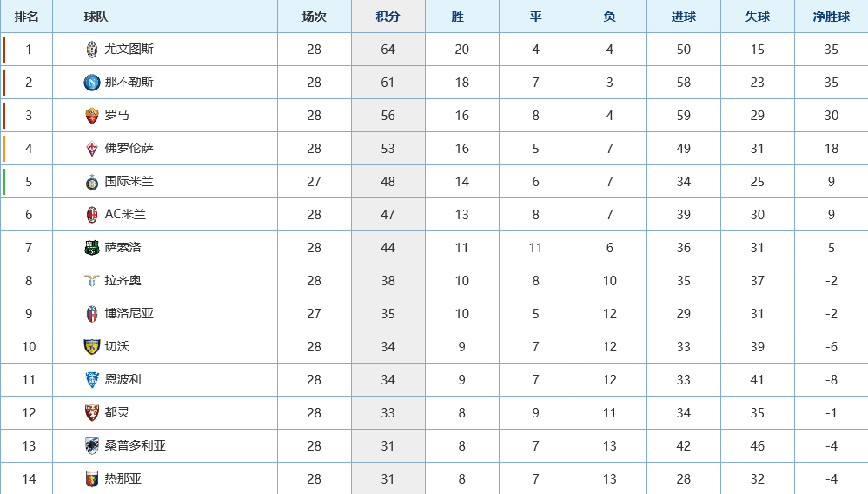Open team link 都灵
Image resolution: width=868 pixels, height=494 pixels.
pyautogui.click(x=116, y=412)
